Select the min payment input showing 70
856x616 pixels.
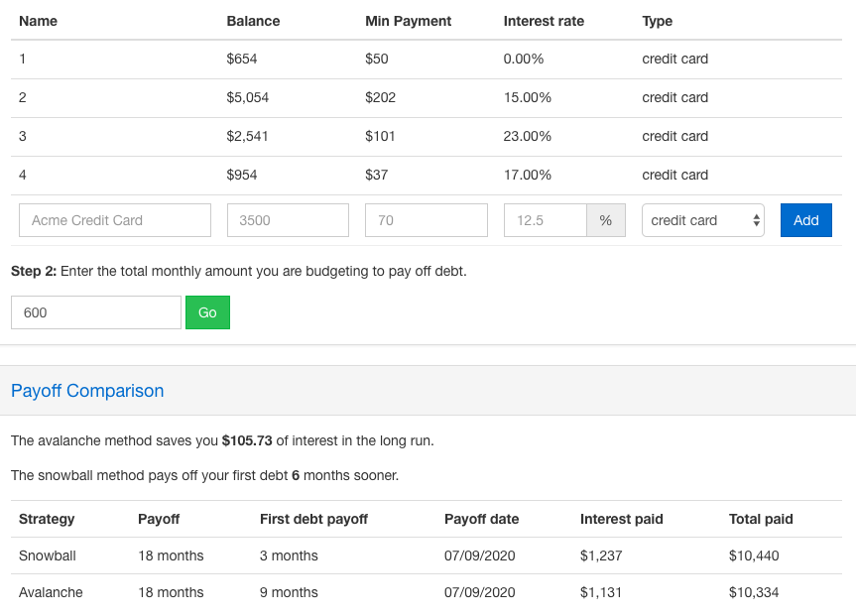point(426,220)
